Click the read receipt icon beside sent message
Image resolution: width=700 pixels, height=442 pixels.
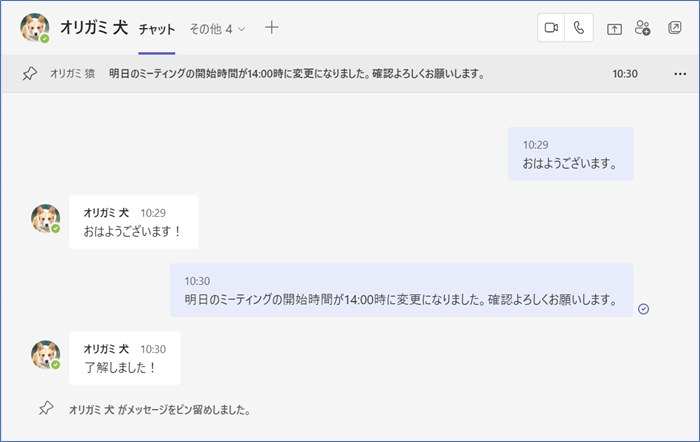pos(643,309)
